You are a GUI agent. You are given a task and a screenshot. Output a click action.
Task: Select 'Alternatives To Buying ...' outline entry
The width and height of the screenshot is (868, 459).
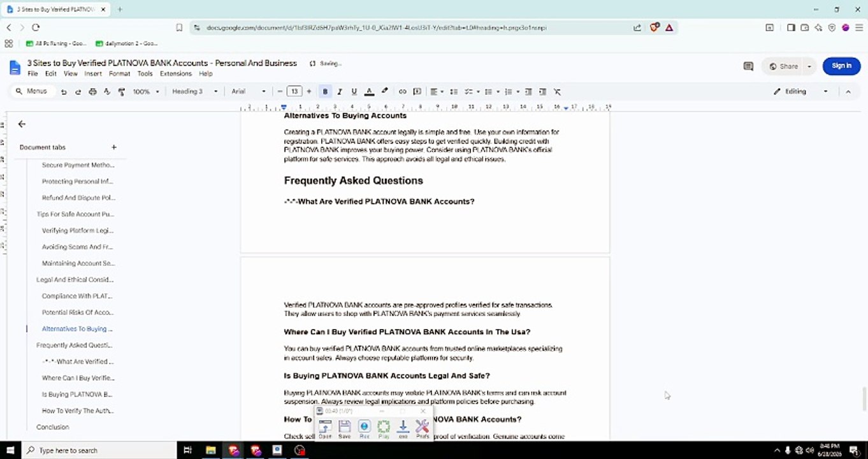(x=77, y=329)
